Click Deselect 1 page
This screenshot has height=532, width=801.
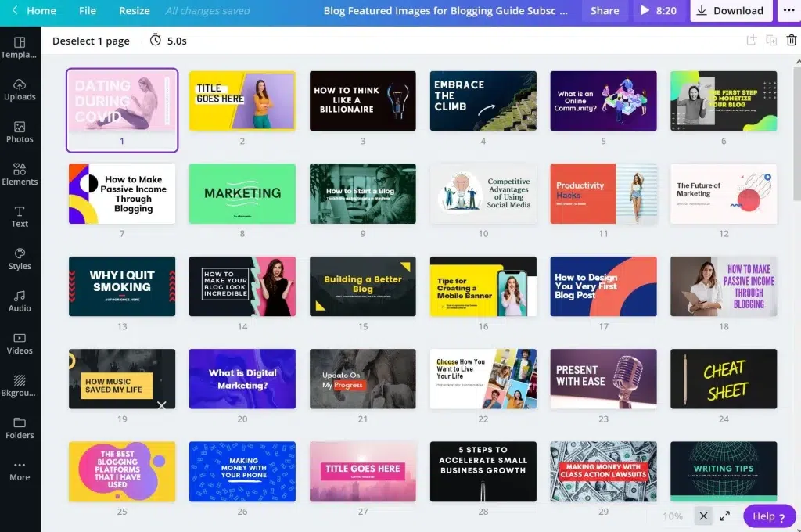click(91, 40)
